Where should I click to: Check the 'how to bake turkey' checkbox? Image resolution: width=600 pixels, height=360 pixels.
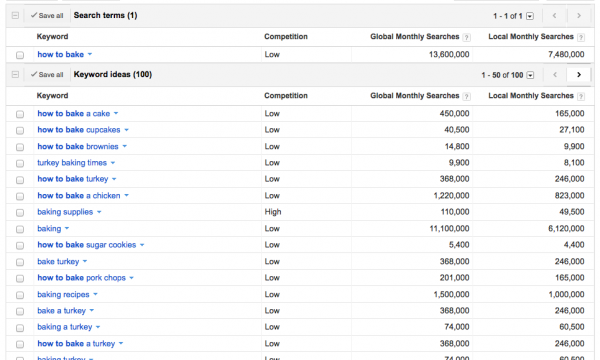pos(20,180)
